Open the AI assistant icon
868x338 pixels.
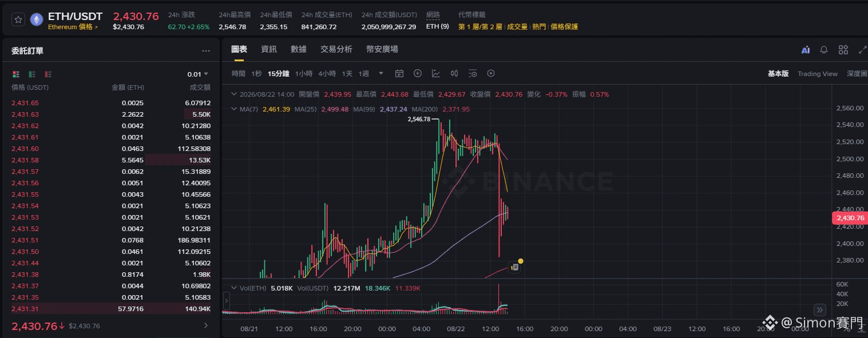coord(806,50)
